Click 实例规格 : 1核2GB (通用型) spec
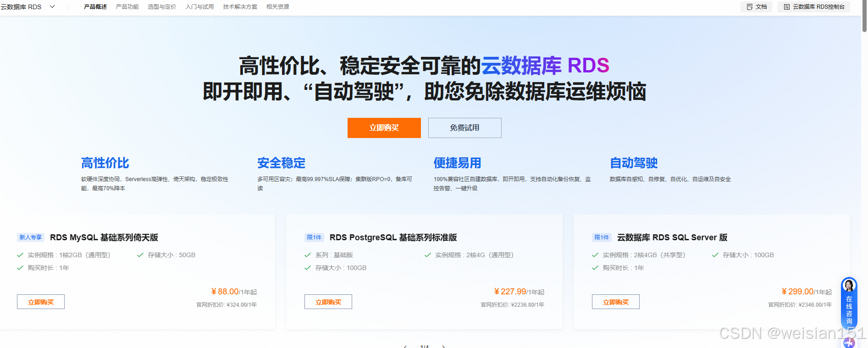 pos(69,255)
